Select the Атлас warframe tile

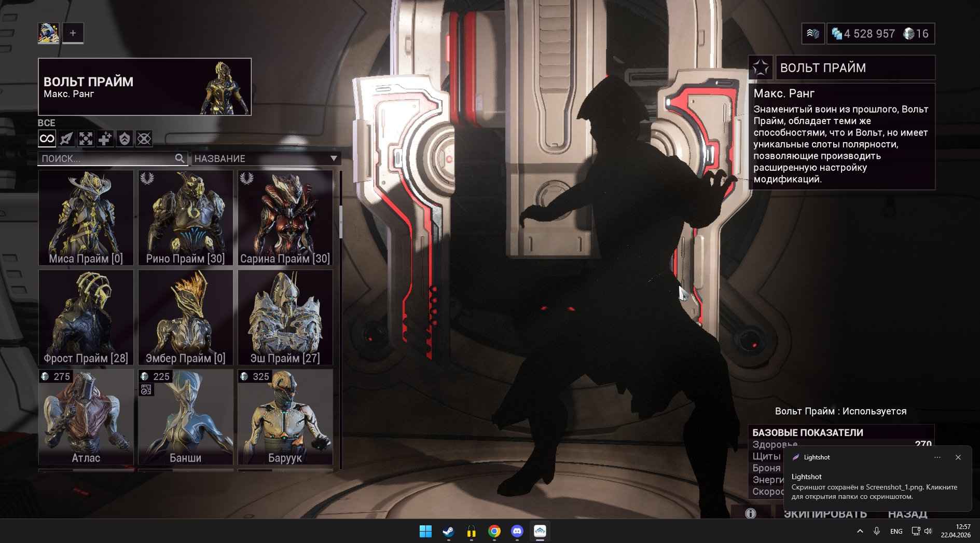coord(86,417)
